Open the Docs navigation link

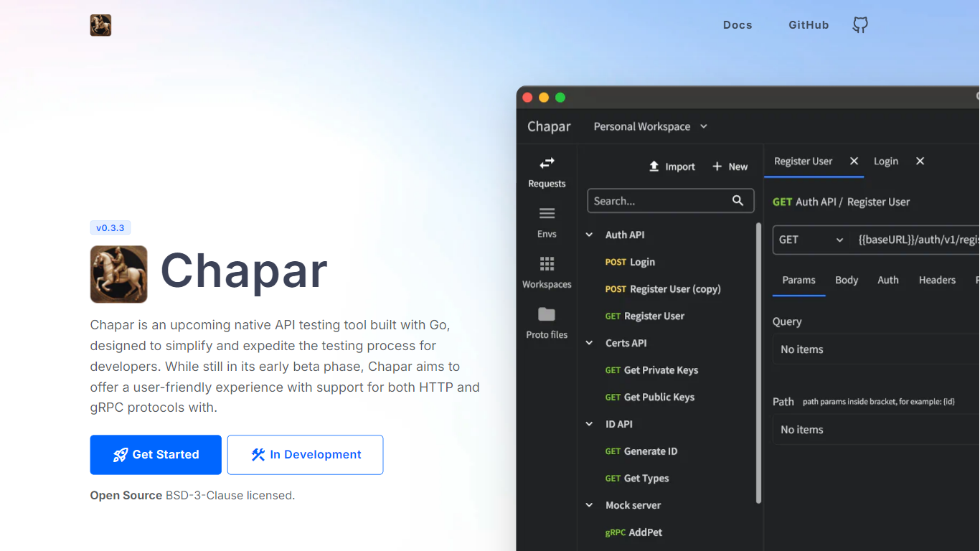click(738, 25)
